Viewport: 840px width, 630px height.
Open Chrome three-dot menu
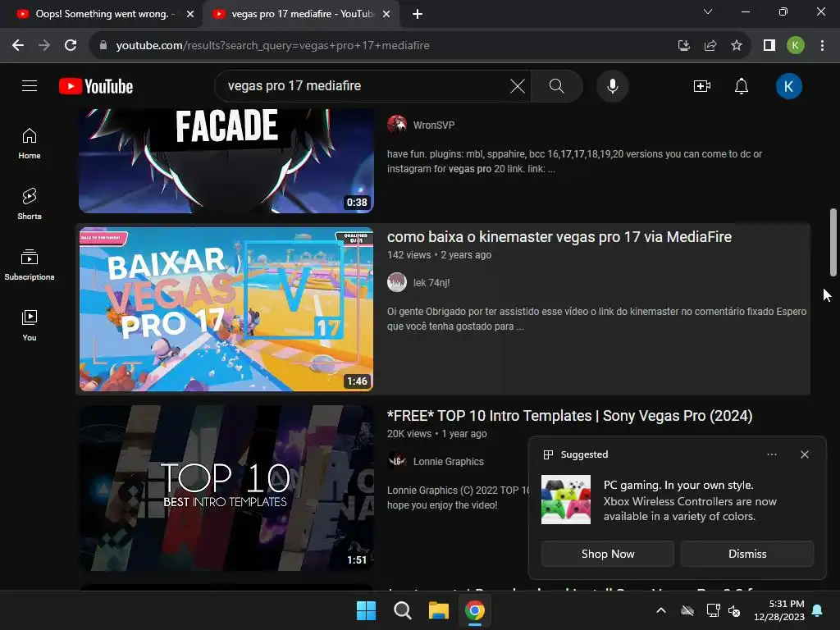tap(822, 46)
